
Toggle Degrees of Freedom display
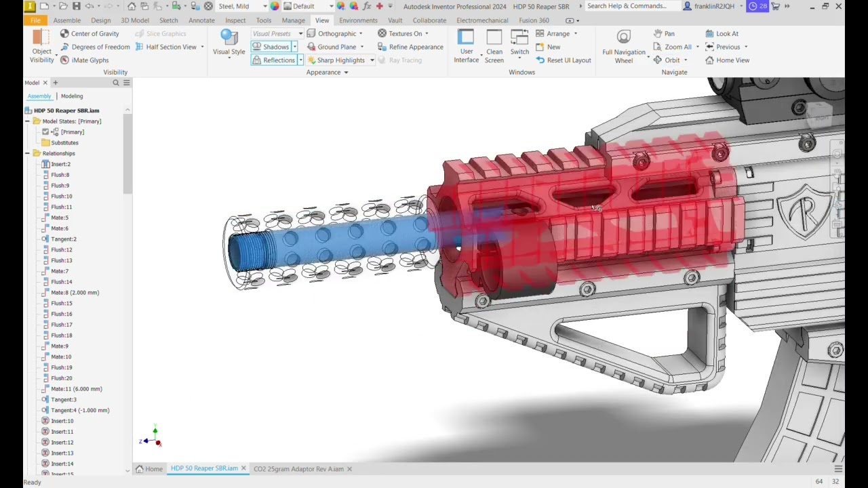[x=95, y=47]
